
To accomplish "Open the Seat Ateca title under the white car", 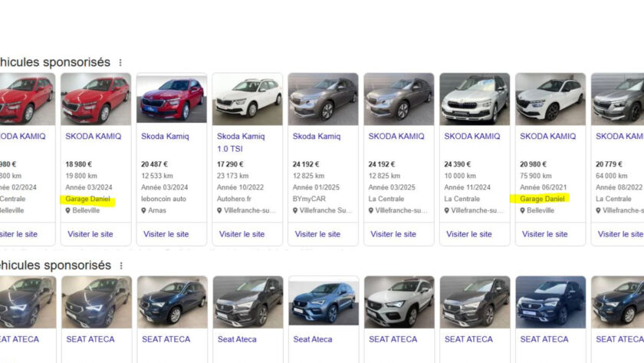I will 393,339.
